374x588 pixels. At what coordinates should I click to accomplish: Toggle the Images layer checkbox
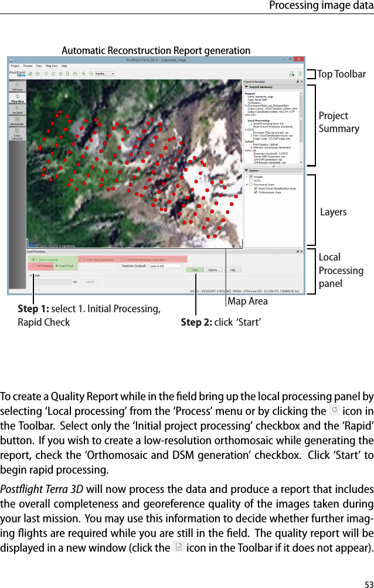tap(251, 177)
